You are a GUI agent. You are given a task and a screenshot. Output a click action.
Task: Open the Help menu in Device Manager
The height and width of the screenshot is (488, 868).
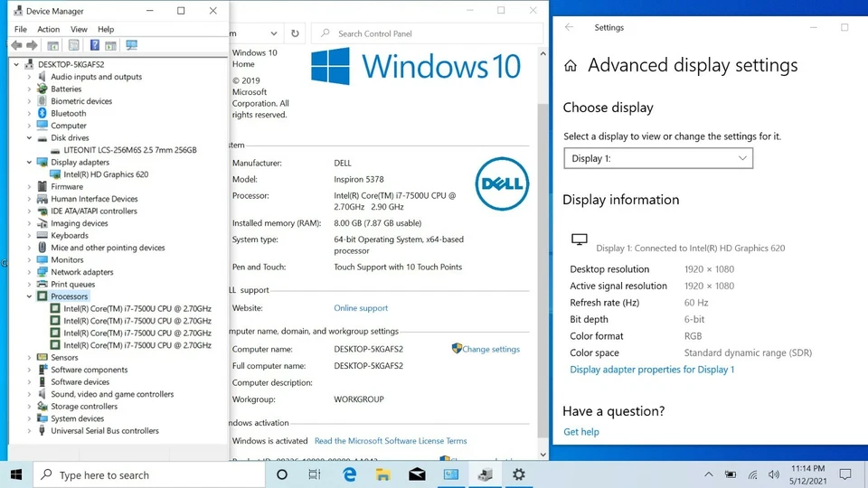[x=106, y=29]
